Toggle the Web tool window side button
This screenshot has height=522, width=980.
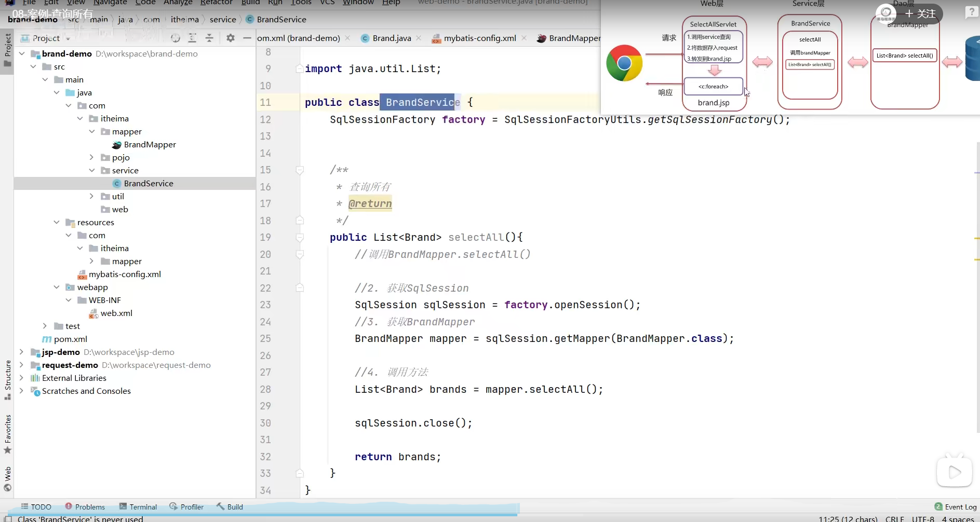click(7, 478)
